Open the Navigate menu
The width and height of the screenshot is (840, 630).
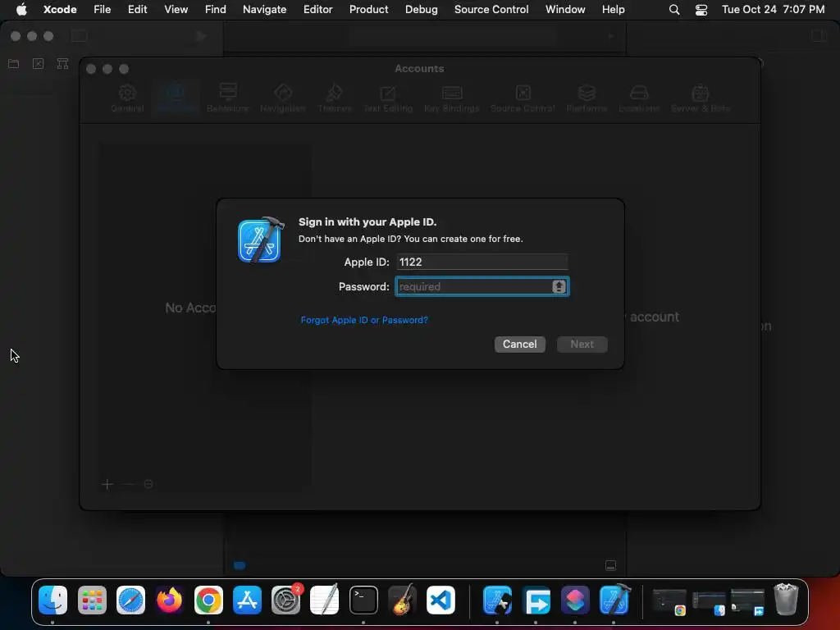(265, 10)
